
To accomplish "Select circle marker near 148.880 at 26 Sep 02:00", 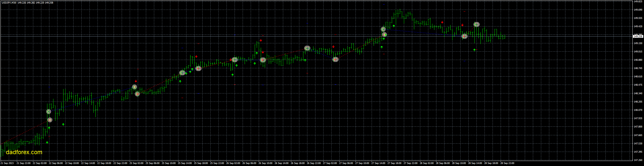I will [x=235, y=60].
